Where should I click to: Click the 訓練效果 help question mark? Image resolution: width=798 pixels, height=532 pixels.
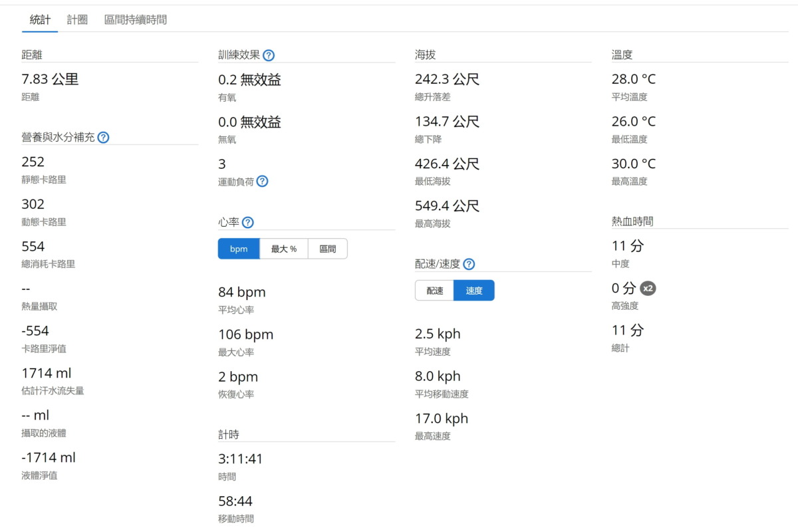269,55
